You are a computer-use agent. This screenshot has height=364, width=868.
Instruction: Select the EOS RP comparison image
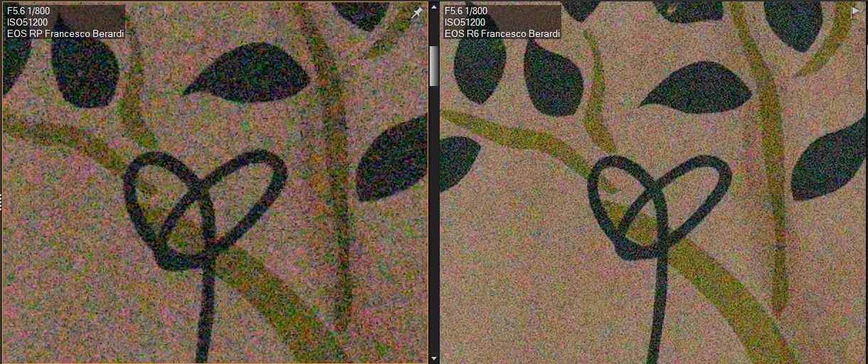215,182
